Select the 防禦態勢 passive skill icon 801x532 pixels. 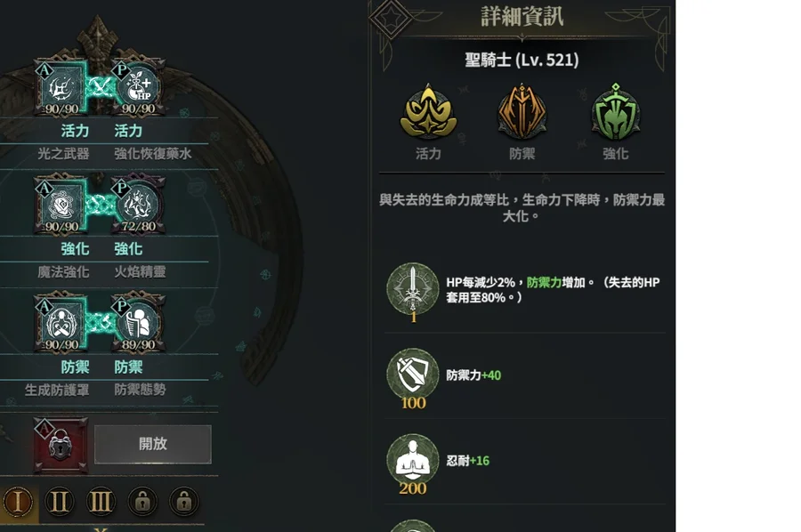[x=139, y=324]
